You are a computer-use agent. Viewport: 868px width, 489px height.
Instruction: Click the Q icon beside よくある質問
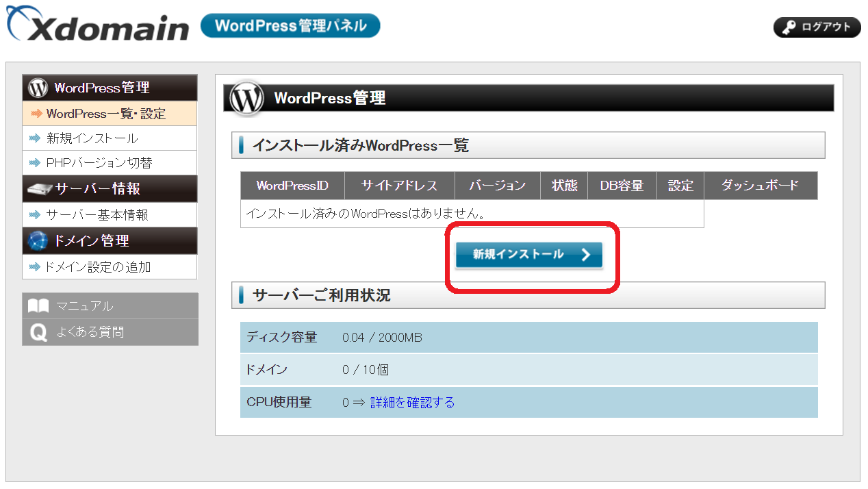[x=38, y=331]
